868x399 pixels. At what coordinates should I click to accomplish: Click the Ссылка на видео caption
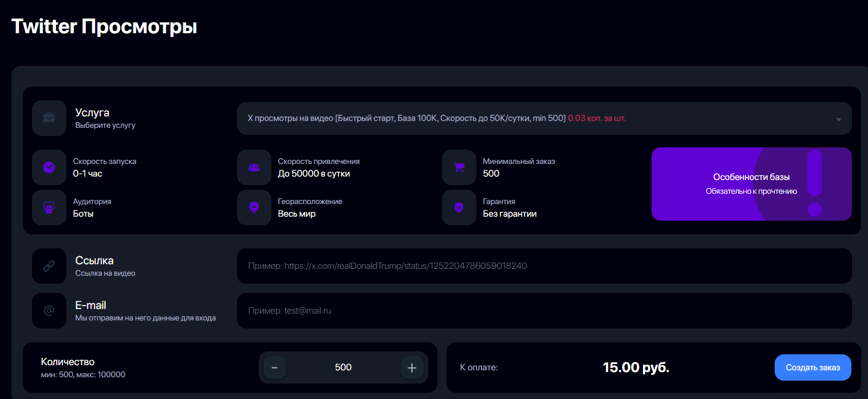pyautogui.click(x=105, y=273)
